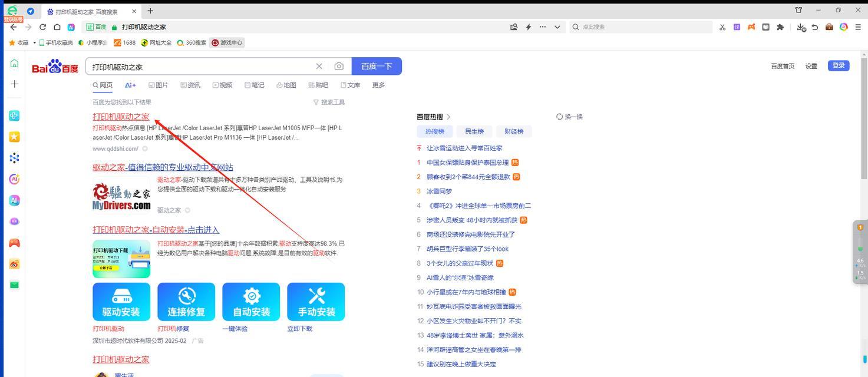Open the 手机收藏夹 bookmark

point(55,42)
